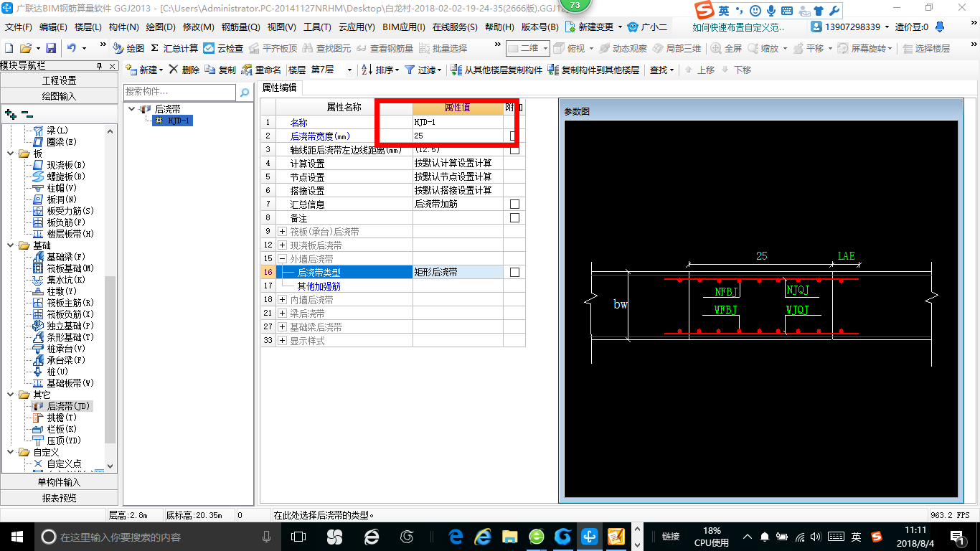Viewport: 980px width, 551px height.
Task: Open the 构件(N) menu
Action: (x=124, y=27)
